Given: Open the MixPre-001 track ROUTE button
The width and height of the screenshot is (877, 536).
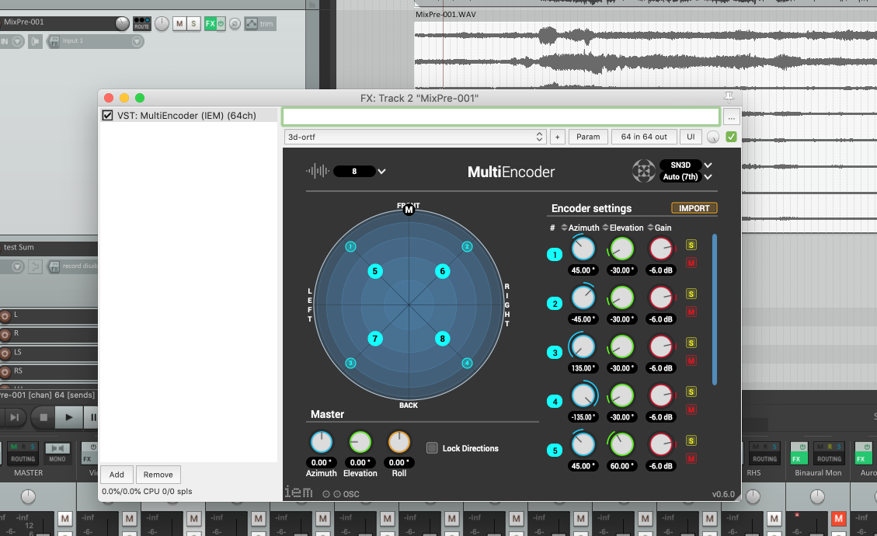Looking at the screenshot, I should (x=142, y=23).
